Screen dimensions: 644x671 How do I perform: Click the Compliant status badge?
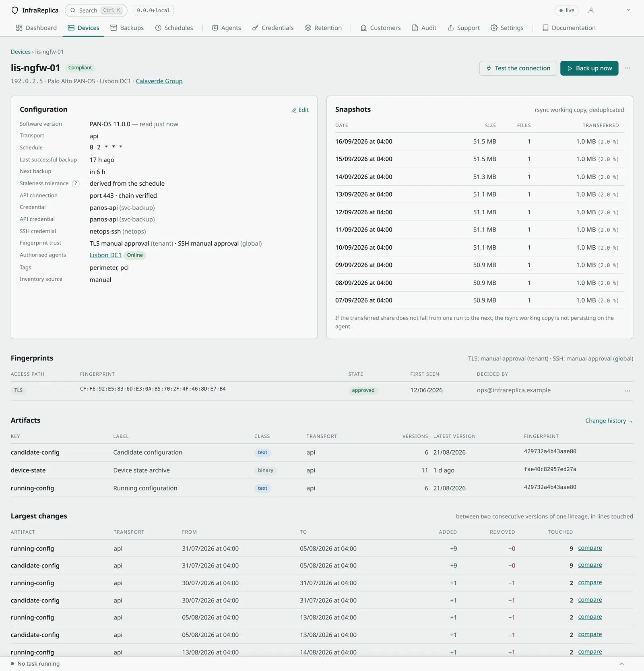coord(80,68)
